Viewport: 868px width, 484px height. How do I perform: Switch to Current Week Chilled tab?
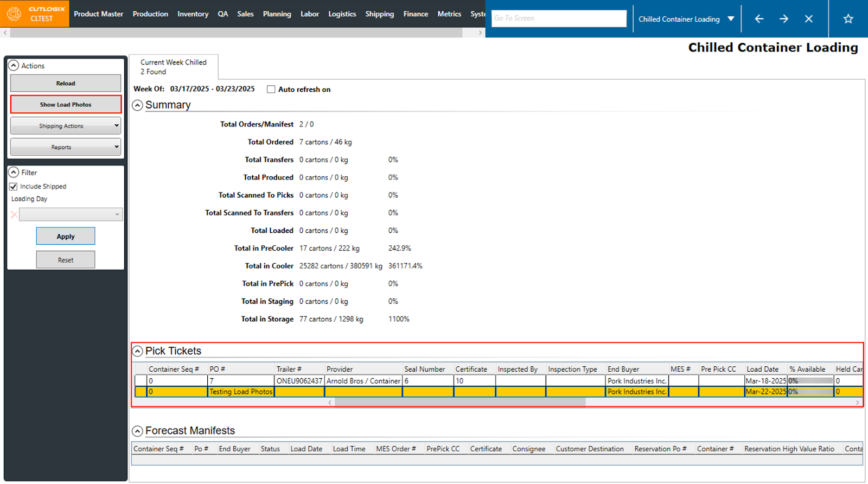[174, 67]
